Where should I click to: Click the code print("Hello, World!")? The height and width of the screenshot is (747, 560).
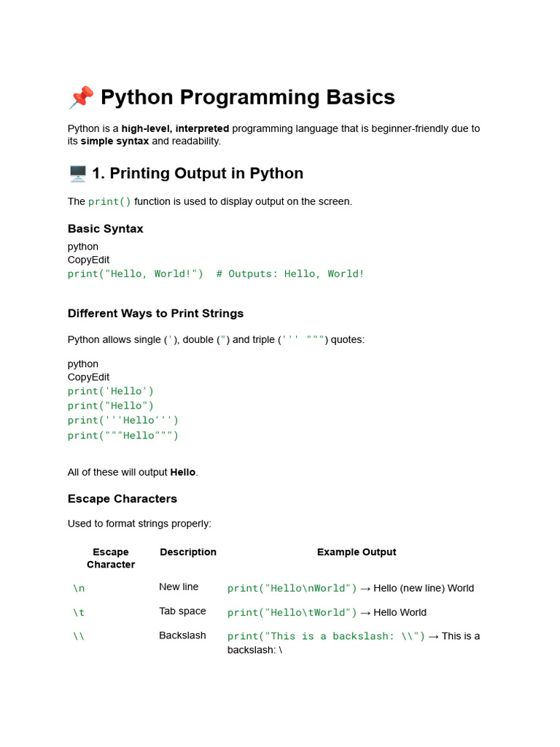135,274
